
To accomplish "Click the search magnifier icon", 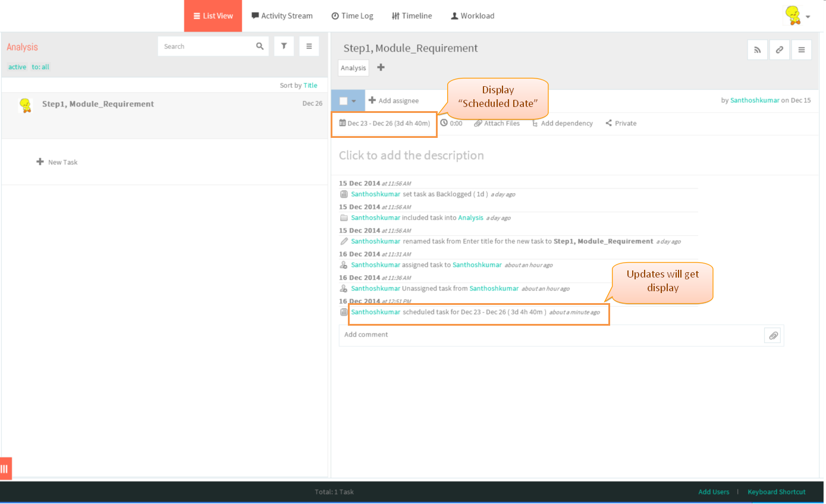I will [260, 46].
